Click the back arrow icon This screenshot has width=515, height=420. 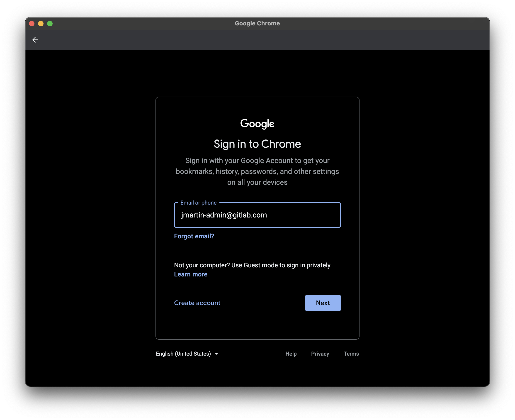[35, 40]
